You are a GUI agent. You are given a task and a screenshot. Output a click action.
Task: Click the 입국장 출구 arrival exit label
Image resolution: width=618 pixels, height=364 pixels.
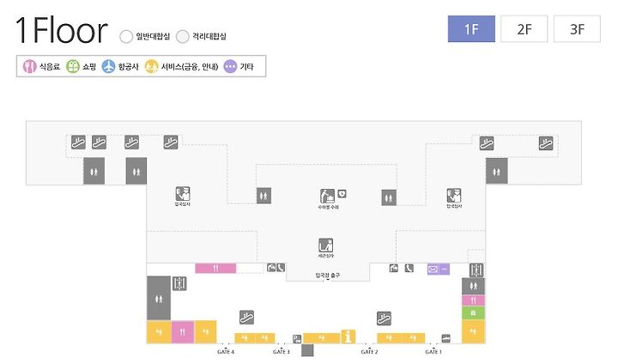click(328, 276)
